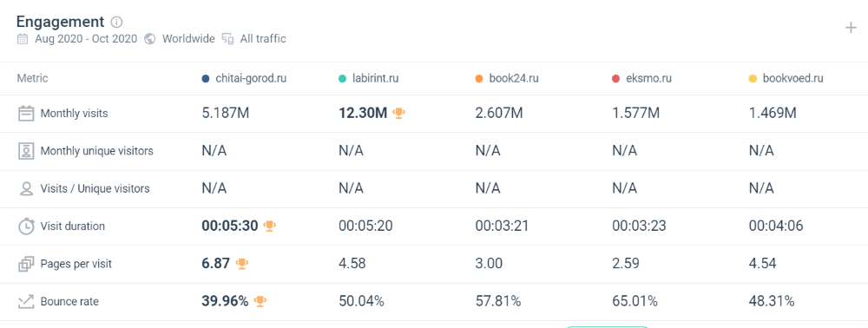Click the trophy beside 00:05:30 duration
The width and height of the screenshot is (868, 328).
pos(270,226)
